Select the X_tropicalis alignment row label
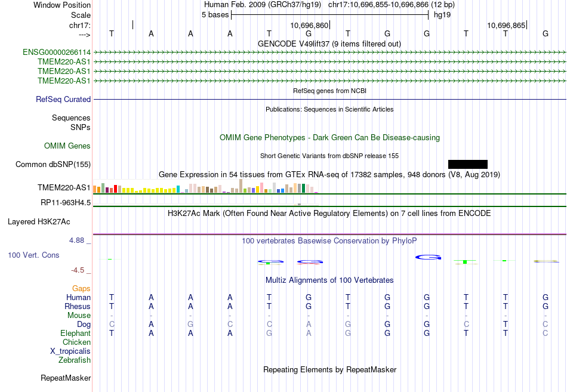 click(x=70, y=351)
